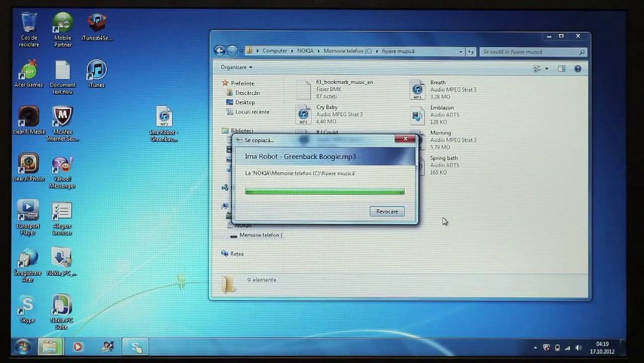Open the Nokia PC installer desktop icon

point(62,261)
